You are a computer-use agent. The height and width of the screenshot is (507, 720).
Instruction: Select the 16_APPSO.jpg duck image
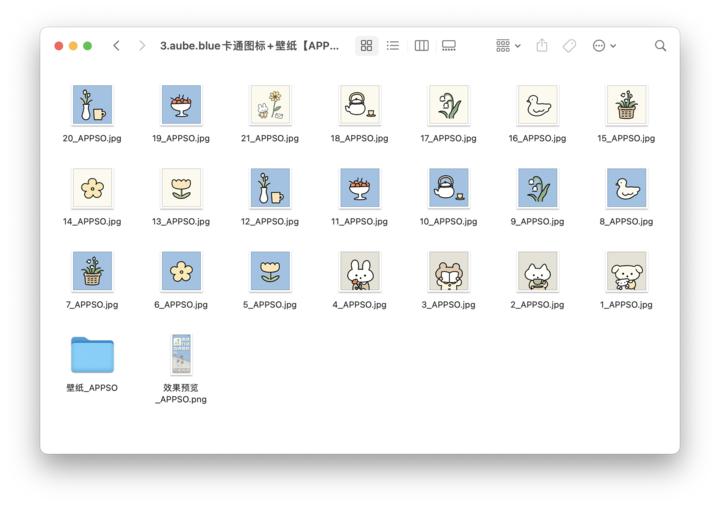click(x=537, y=105)
